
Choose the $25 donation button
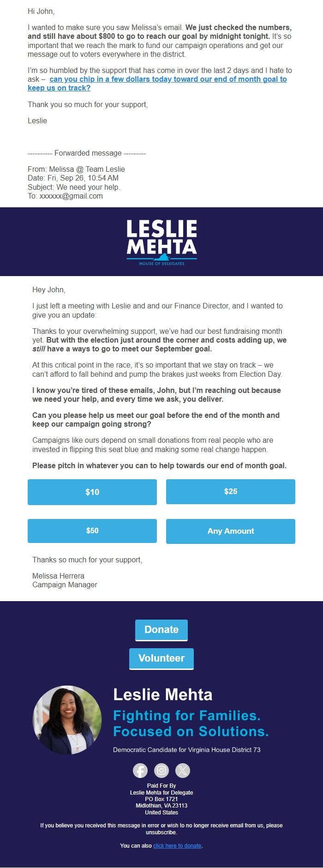231,492
